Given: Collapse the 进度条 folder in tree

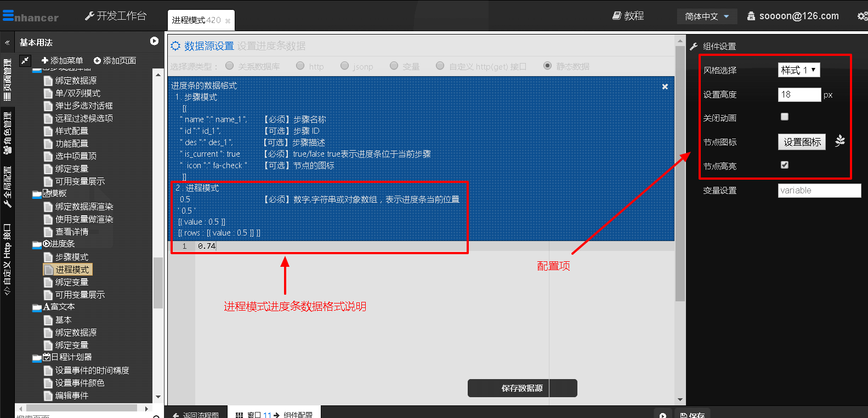Looking at the screenshot, I should click(x=37, y=244).
